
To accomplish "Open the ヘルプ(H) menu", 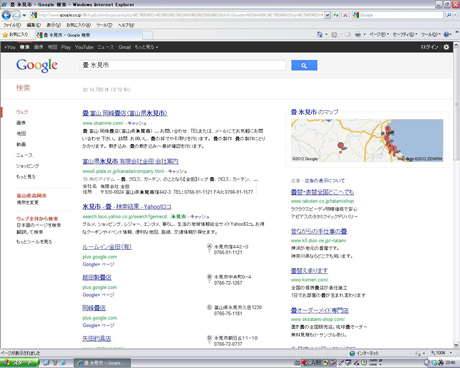I will [x=126, y=25].
